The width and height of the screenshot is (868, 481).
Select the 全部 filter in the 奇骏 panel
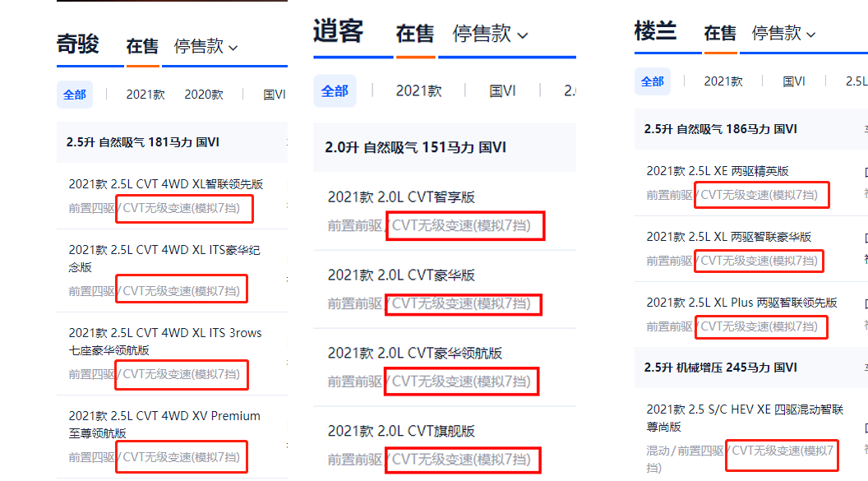pos(75,95)
